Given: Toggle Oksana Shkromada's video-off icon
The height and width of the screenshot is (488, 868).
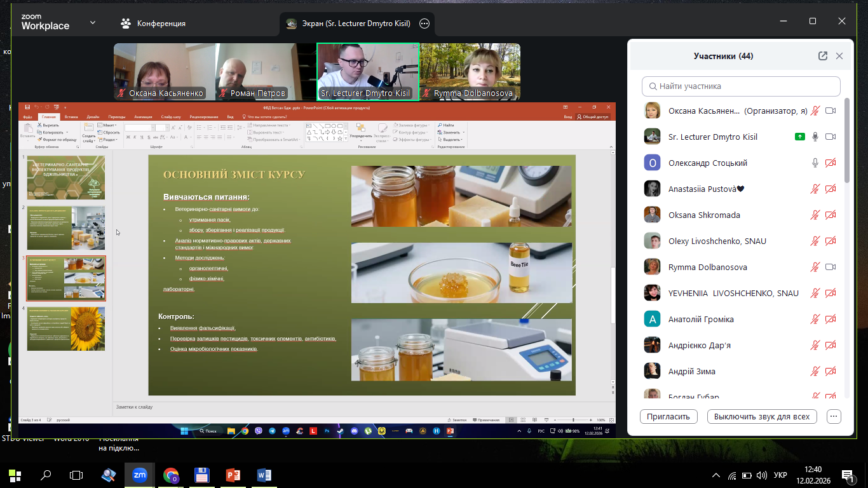Looking at the screenshot, I should tap(830, 215).
